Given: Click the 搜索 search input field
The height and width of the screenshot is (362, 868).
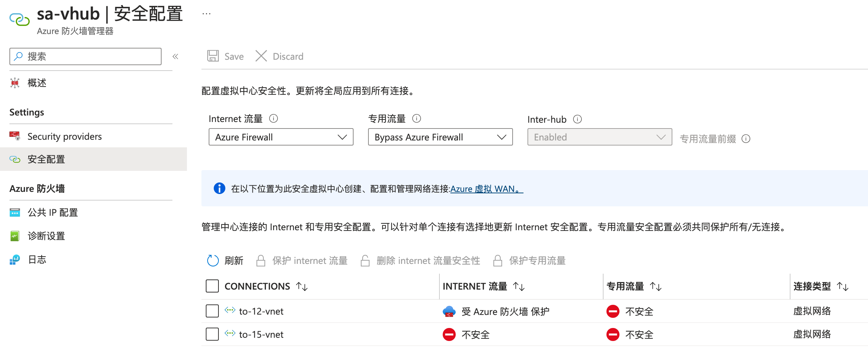Looking at the screenshot, I should coord(85,56).
